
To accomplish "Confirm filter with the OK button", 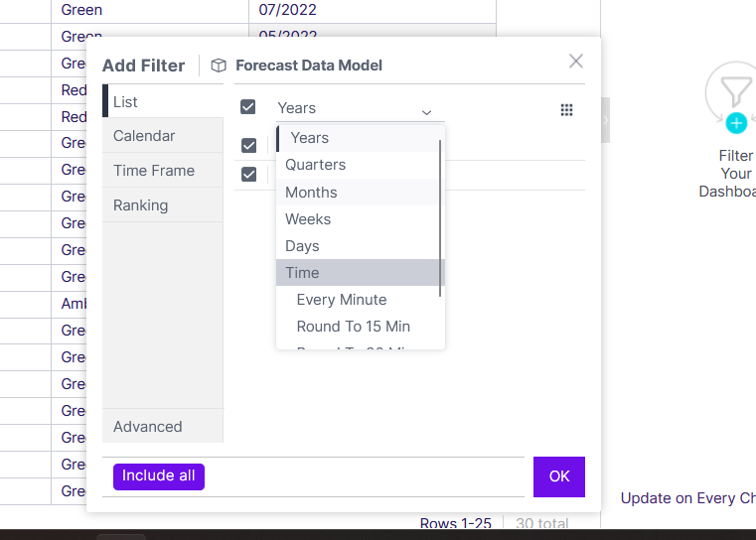I will pos(558,476).
